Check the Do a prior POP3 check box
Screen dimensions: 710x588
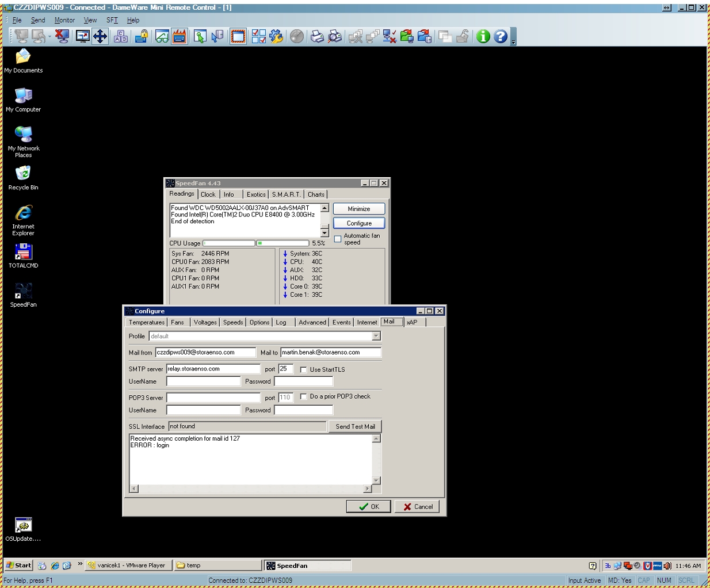point(303,396)
